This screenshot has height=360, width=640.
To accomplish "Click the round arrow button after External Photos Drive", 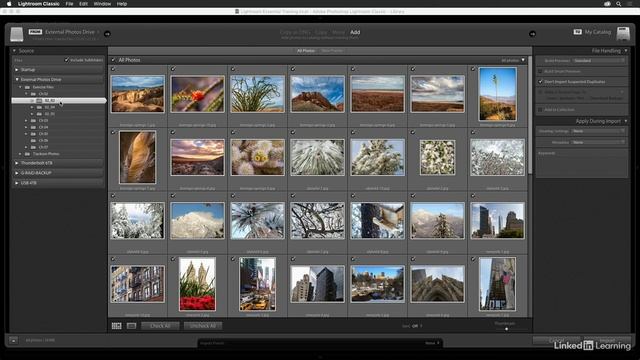I will pyautogui.click(x=107, y=34).
